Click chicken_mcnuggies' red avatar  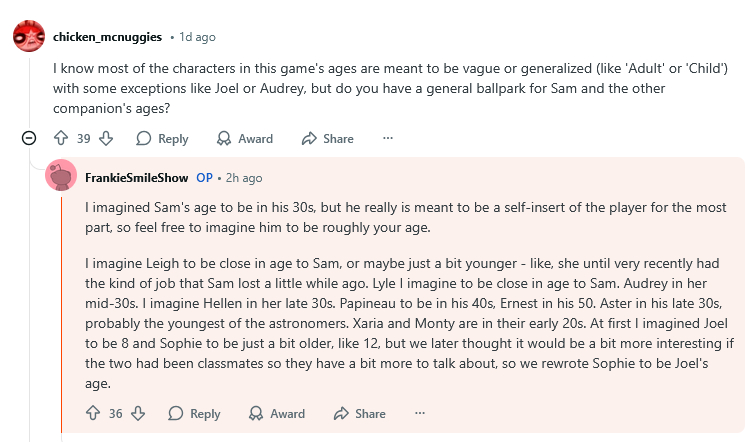pyautogui.click(x=29, y=37)
